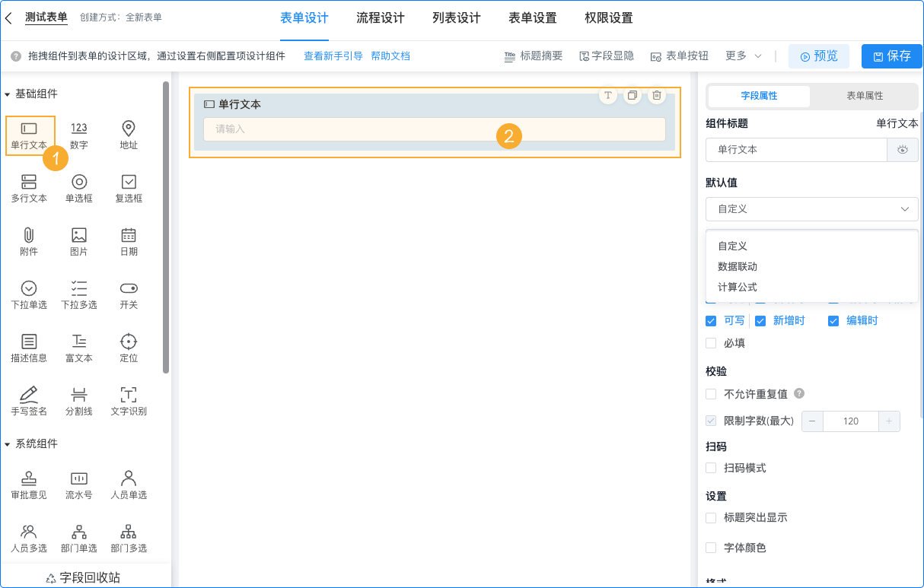Select the 数字 (number) component

tap(79, 135)
